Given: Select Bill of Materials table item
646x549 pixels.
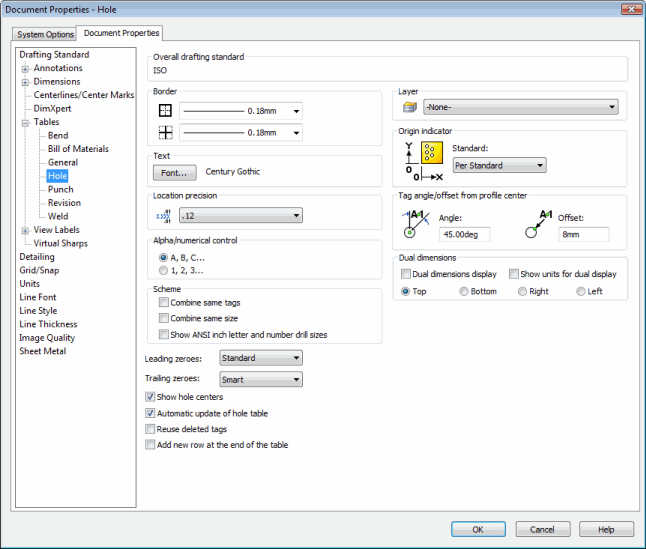Looking at the screenshot, I should 78,149.
